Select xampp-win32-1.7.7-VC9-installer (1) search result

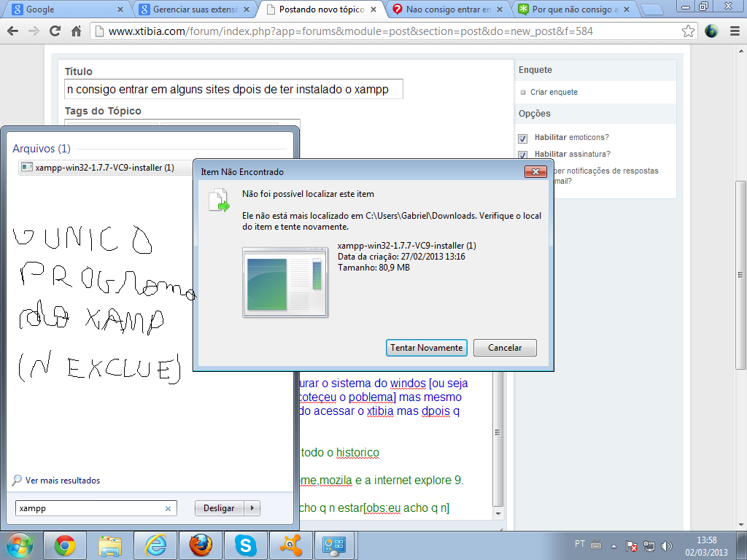(104, 168)
